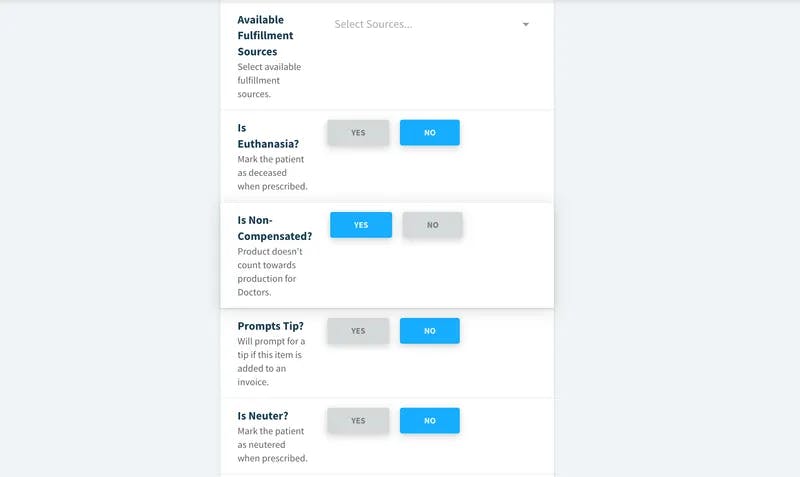Open the Select Sources dropdown field
The height and width of the screenshot is (477, 800).
click(x=432, y=24)
